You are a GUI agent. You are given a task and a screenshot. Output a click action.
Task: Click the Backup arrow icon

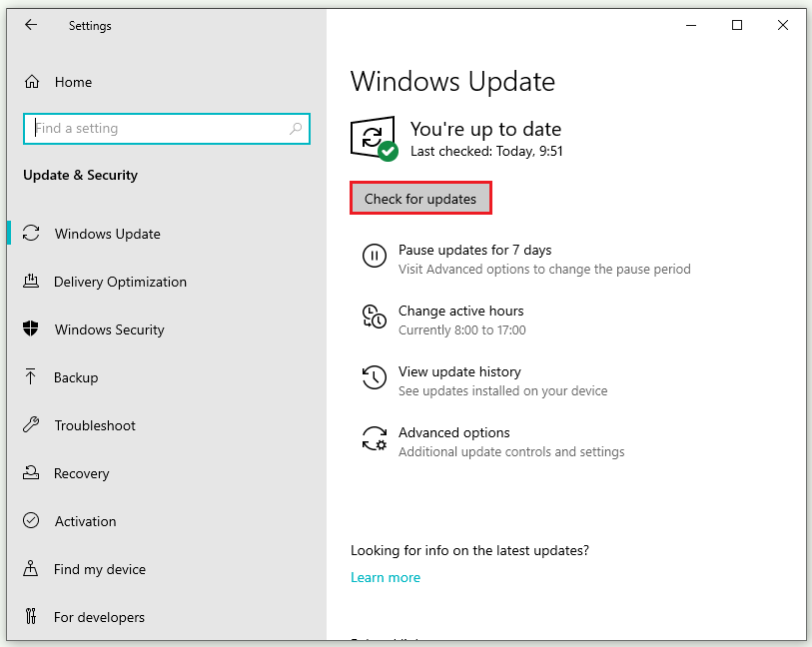click(x=31, y=376)
